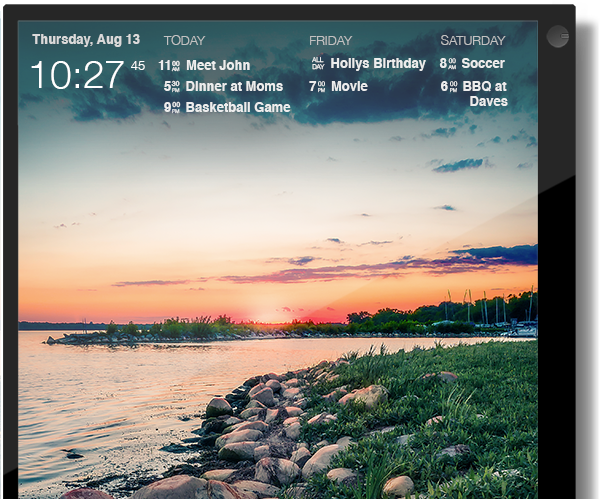The height and width of the screenshot is (499, 600).
Task: Click the 8:00 AM time beside Soccer
Action: click(448, 64)
